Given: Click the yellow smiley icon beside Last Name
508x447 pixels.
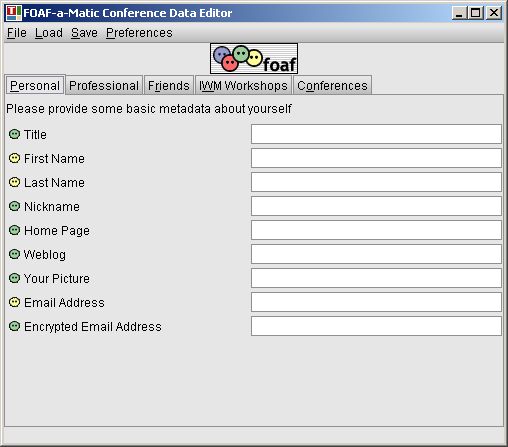Looking at the screenshot, I should (x=14, y=182).
